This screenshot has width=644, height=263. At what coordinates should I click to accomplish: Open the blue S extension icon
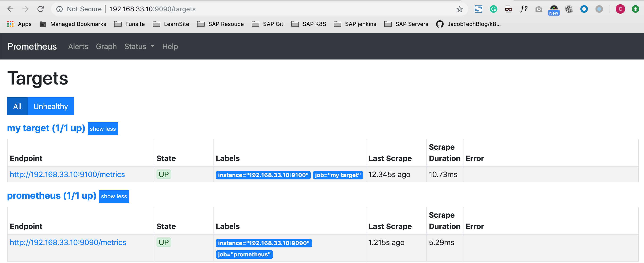tap(478, 9)
